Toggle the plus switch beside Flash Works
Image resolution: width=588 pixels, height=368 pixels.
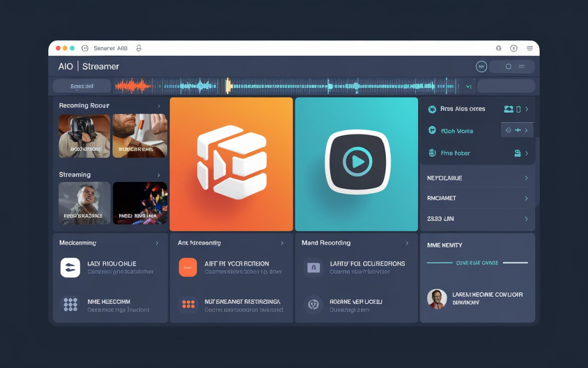(x=517, y=130)
